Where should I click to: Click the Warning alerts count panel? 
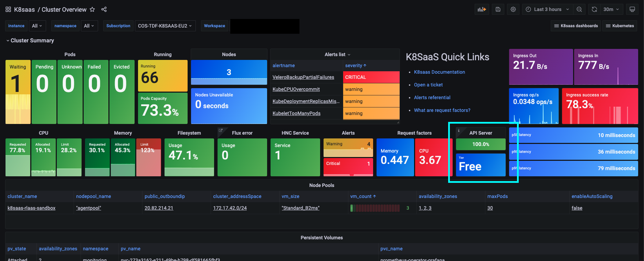tap(348, 148)
